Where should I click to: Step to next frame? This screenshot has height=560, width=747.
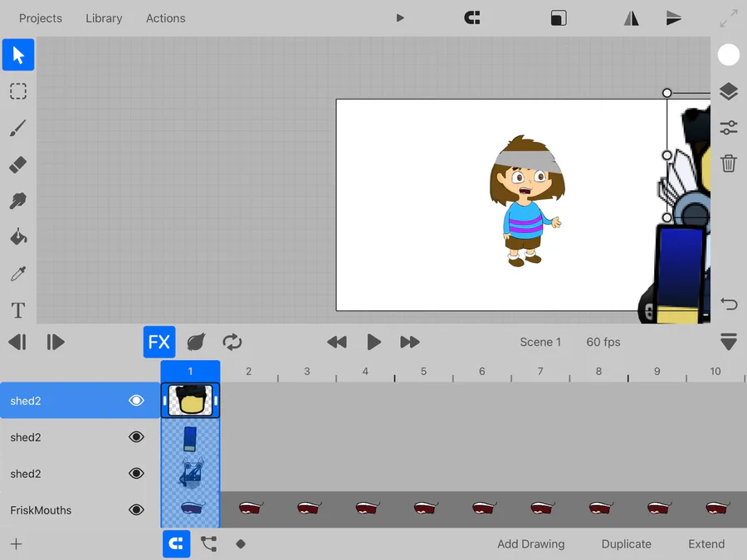point(55,342)
